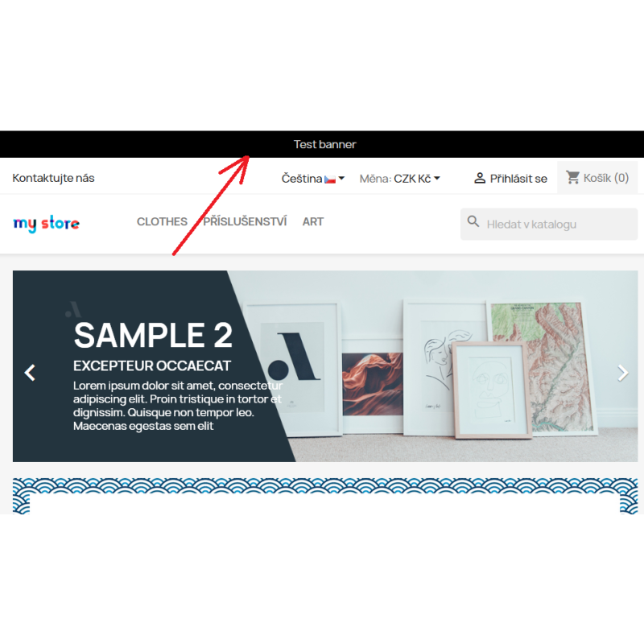The image size is (644, 644).
Task: Click the my store logo
Action: point(47,224)
